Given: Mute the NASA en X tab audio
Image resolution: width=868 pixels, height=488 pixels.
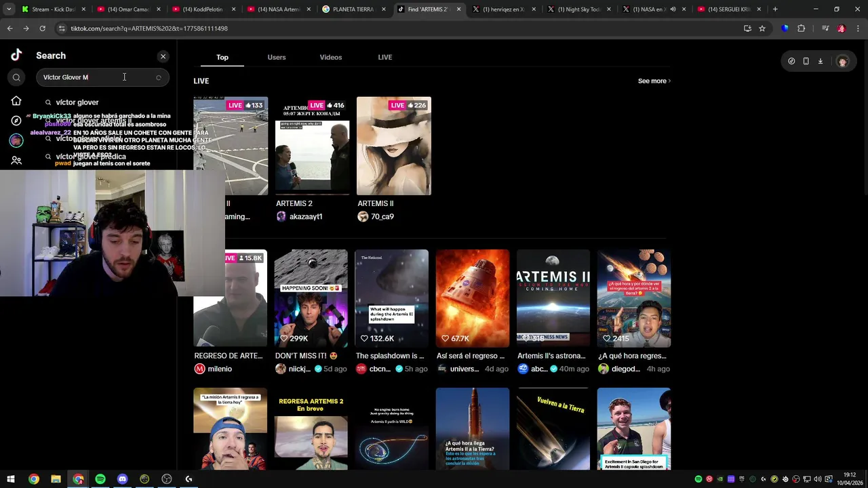Looking at the screenshot, I should pyautogui.click(x=673, y=9).
